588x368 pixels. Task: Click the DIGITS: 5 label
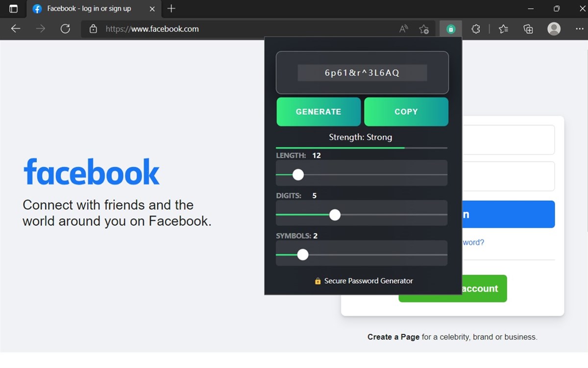[296, 196]
